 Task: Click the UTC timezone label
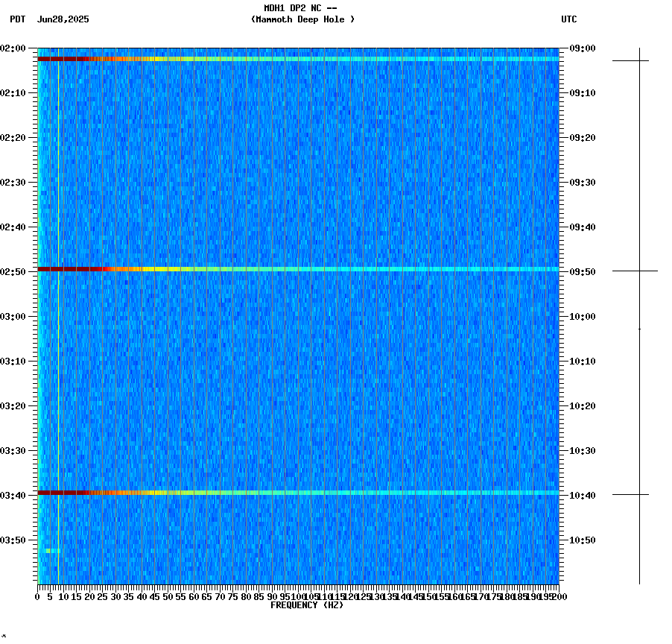[570, 20]
